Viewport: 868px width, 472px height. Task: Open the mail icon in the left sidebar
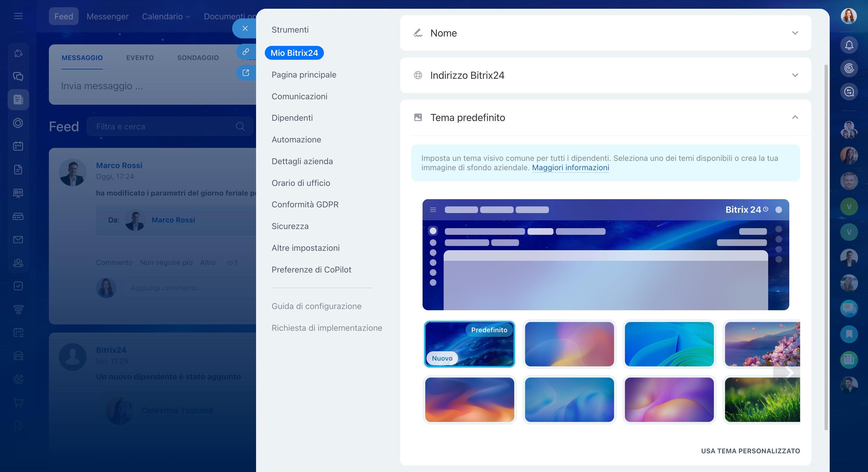[x=18, y=239]
